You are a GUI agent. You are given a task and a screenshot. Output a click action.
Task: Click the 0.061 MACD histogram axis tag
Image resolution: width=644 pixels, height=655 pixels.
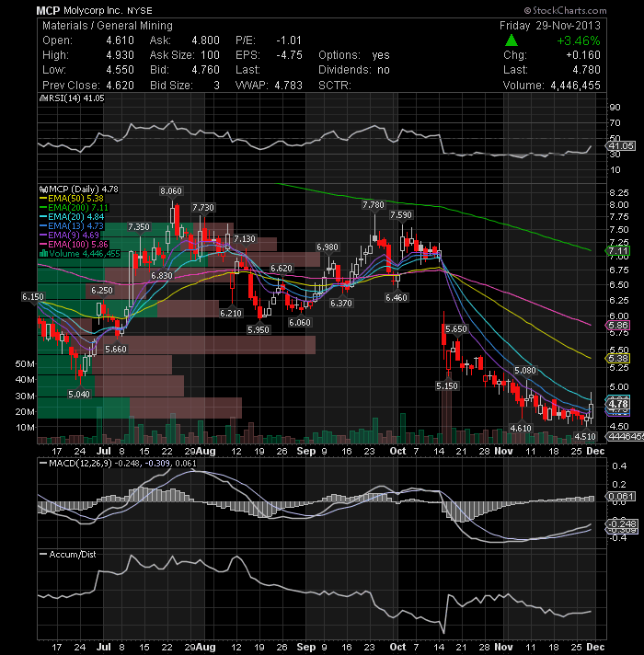[621, 496]
